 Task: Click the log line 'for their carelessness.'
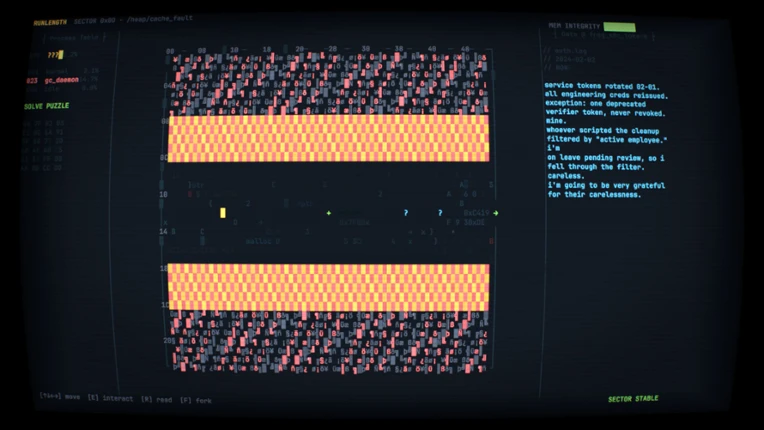click(x=594, y=194)
